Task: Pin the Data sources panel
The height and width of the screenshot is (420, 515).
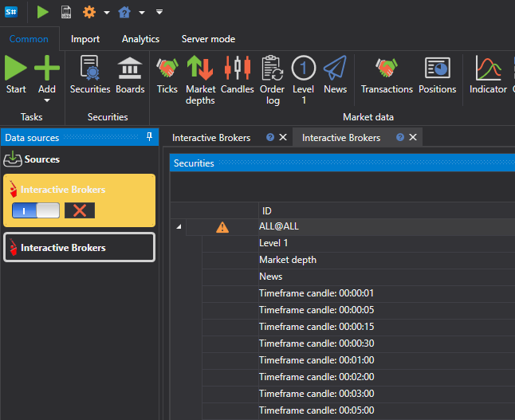Action: pos(149,136)
